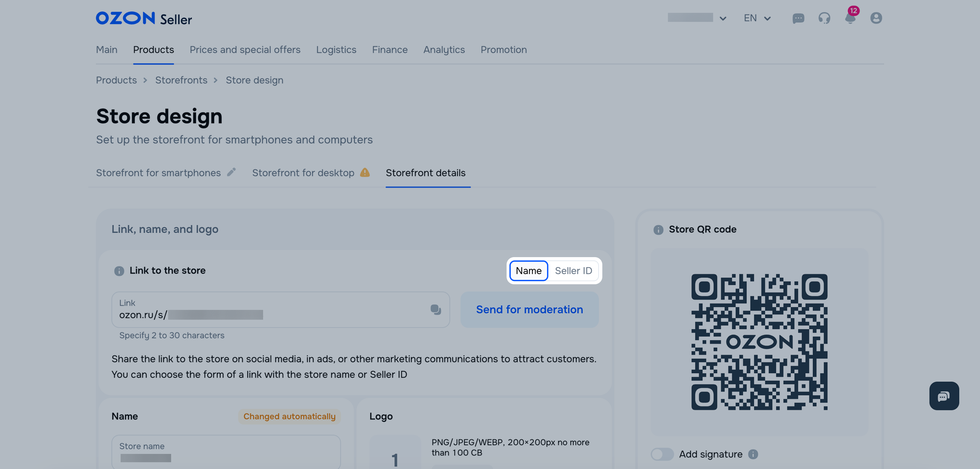Open the Analytics menu item
This screenshot has width=980, height=469.
pos(444,50)
